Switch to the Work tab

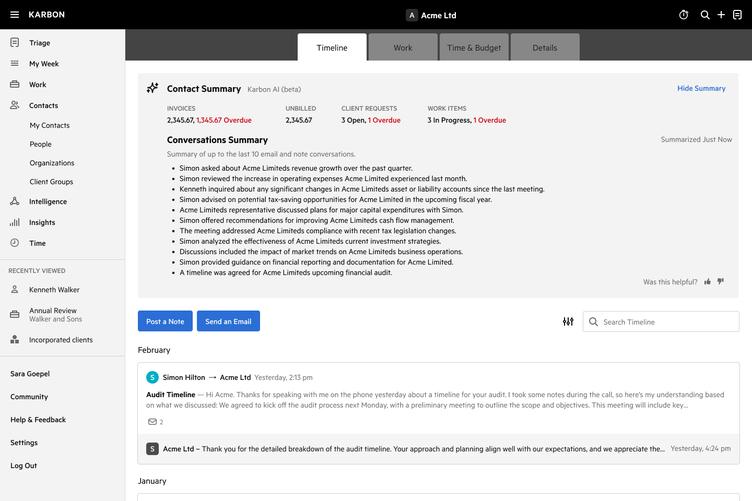[x=403, y=47]
